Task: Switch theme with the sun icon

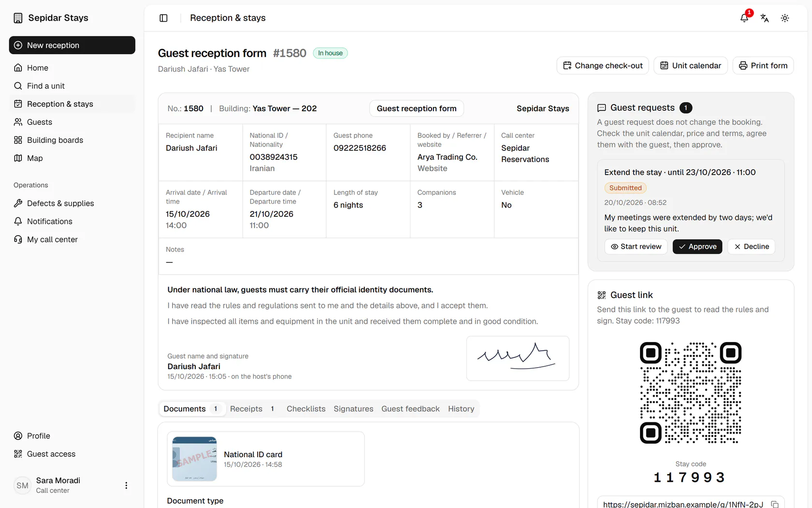Action: (x=785, y=18)
